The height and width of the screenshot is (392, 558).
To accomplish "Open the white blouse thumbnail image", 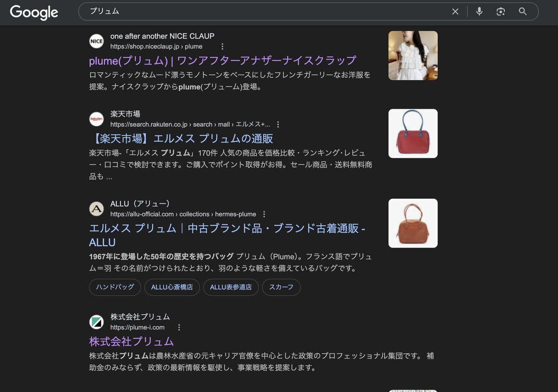I will [x=413, y=55].
